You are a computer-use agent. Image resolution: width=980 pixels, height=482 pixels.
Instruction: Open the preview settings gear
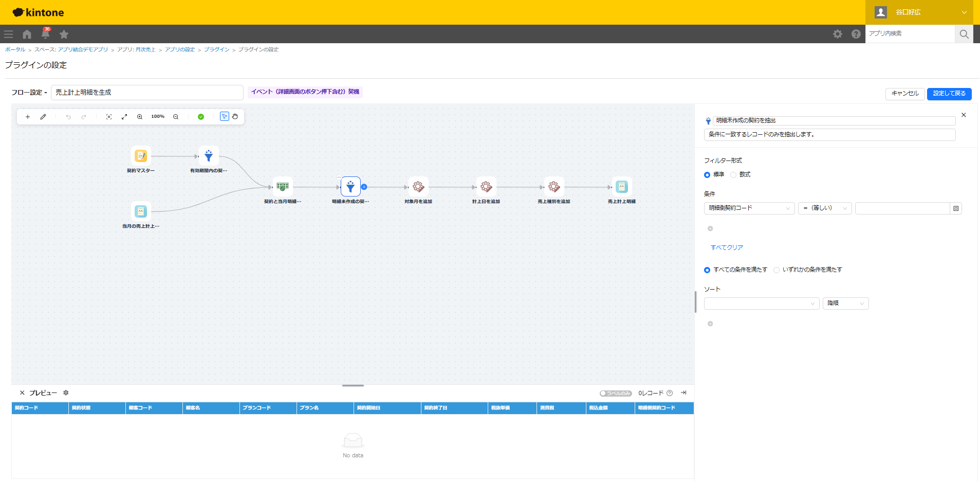pyautogui.click(x=66, y=392)
